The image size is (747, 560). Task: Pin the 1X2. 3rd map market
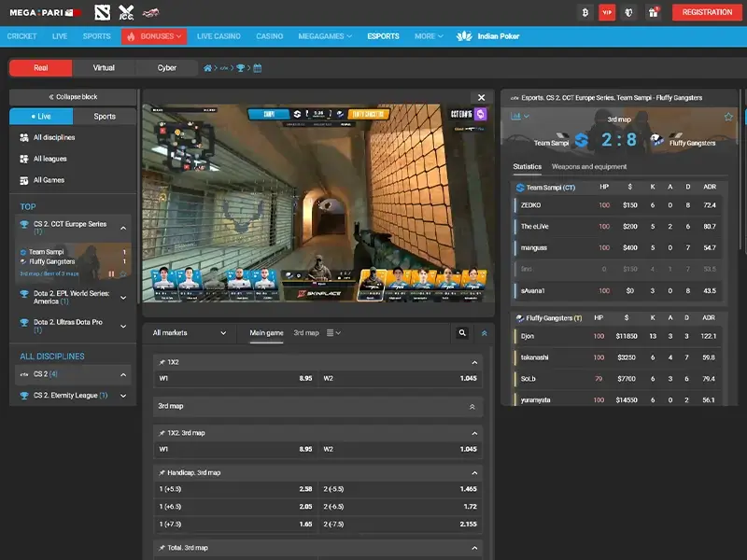coord(162,433)
